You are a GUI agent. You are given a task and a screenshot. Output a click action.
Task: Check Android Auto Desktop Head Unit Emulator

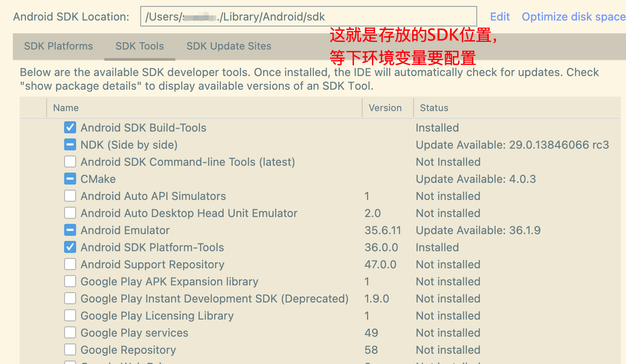(70, 213)
